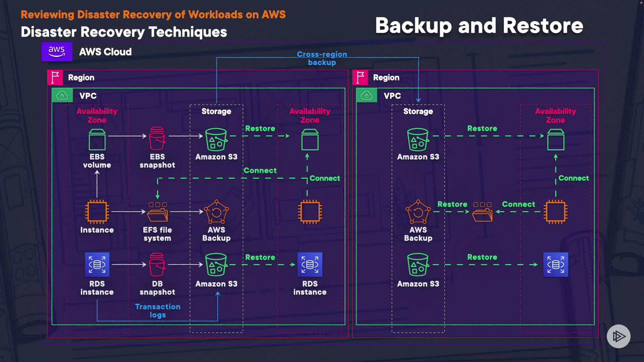Image resolution: width=644 pixels, height=362 pixels.
Task: Click the DB snapshot bucket icon
Action: coord(157,264)
